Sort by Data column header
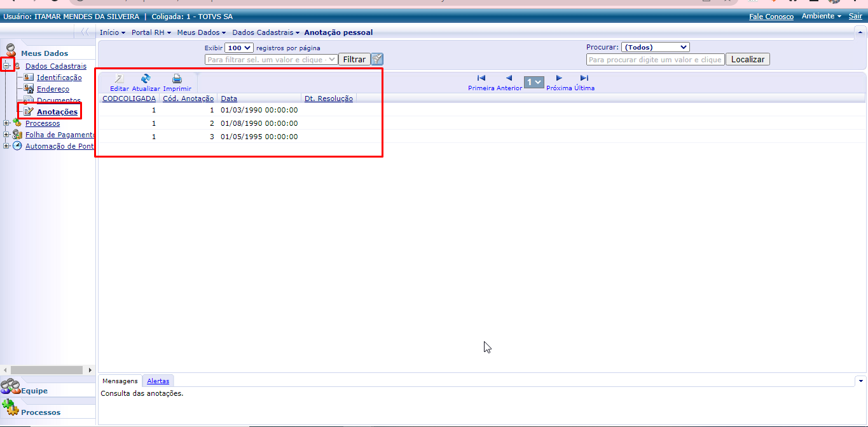Viewport: 868px width, 427px height. click(x=229, y=98)
